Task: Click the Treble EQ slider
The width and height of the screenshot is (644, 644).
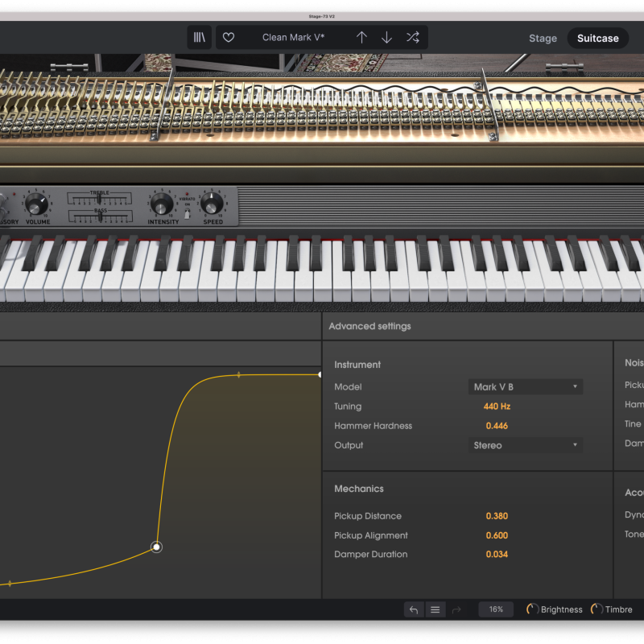Action: (x=99, y=199)
